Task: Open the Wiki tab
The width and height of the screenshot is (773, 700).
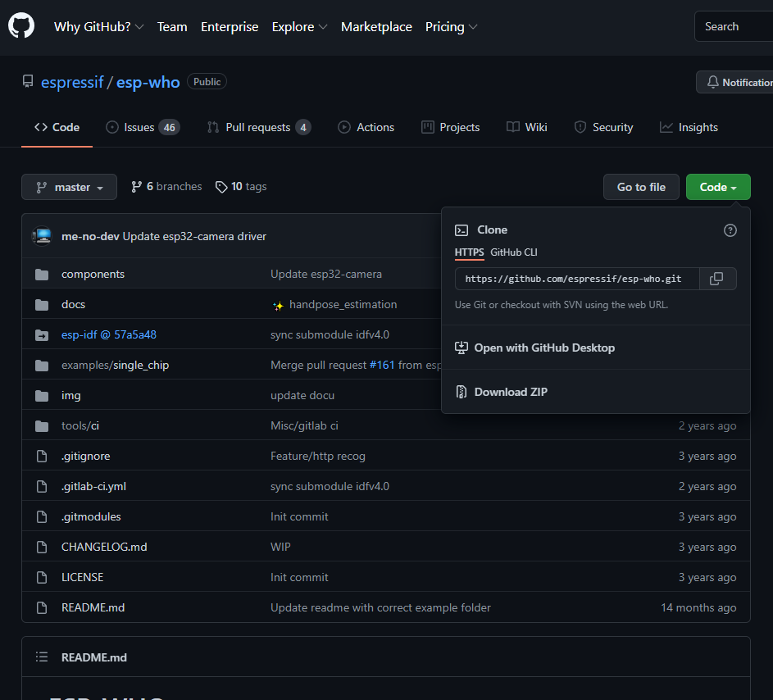Action: (526, 127)
